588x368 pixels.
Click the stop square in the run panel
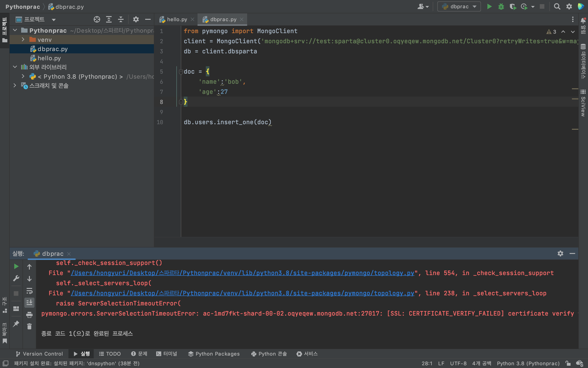(16, 293)
